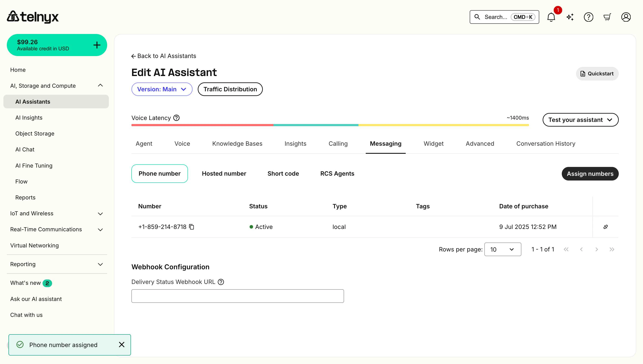
Task: Open the user profile icon
Action: click(x=626, y=17)
